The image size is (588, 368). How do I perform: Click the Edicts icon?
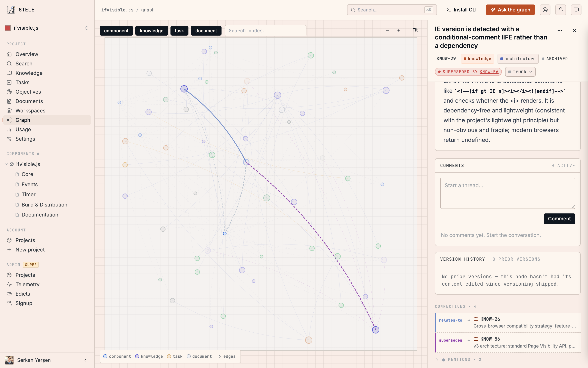[9, 294]
